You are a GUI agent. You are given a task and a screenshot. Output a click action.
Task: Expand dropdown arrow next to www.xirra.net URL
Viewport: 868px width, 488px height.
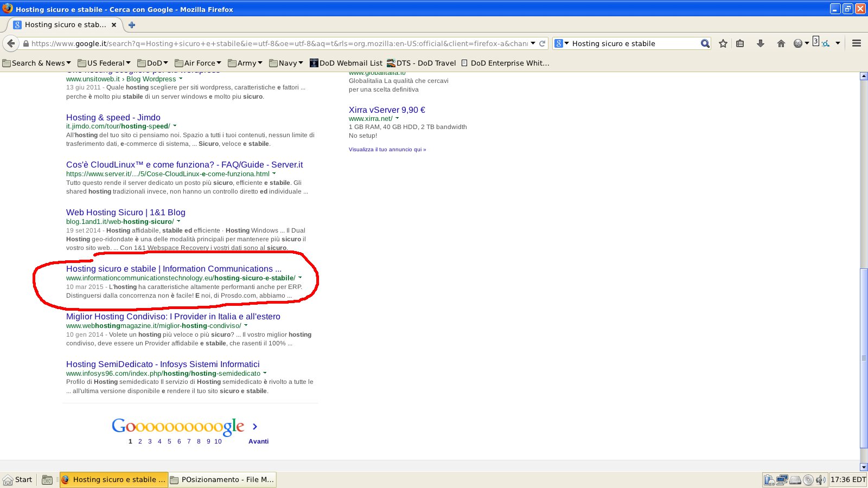click(397, 118)
